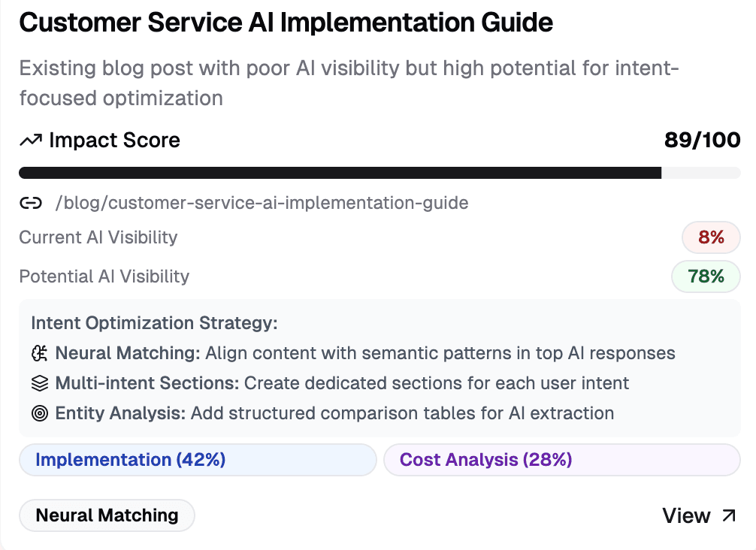
Task: Click the blog post description text
Action: (x=349, y=83)
